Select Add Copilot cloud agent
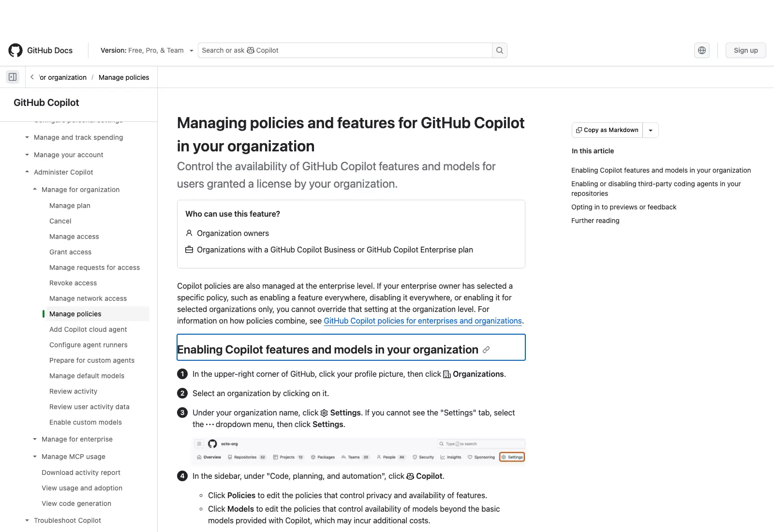This screenshot has width=774, height=532. 88,329
